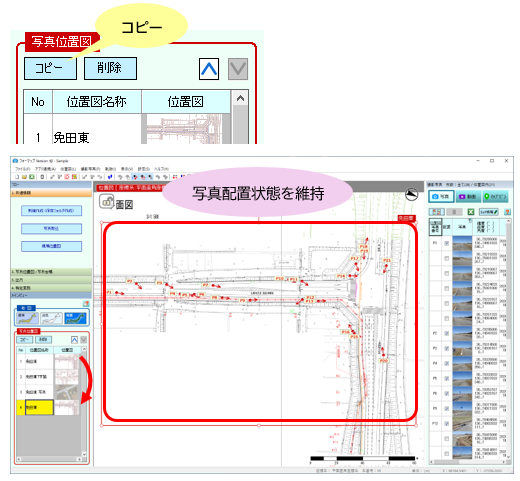Switch to the 動画 video tab
Viewport: 520px width, 481px height.
tap(468, 197)
